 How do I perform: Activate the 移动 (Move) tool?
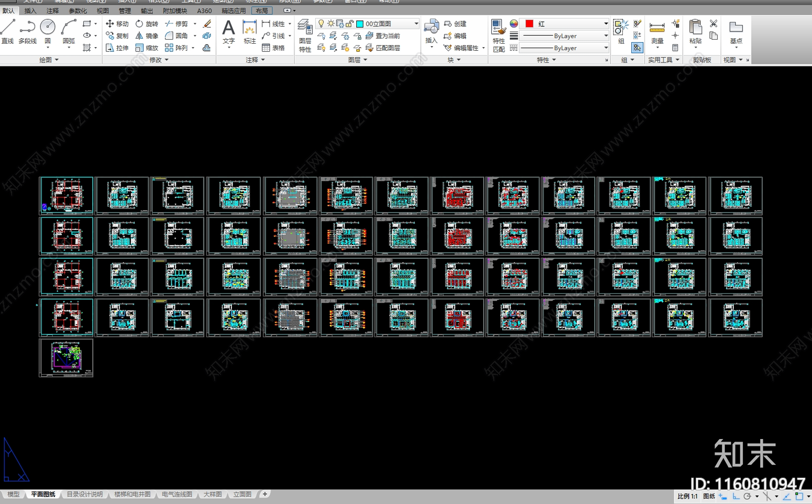pyautogui.click(x=117, y=24)
